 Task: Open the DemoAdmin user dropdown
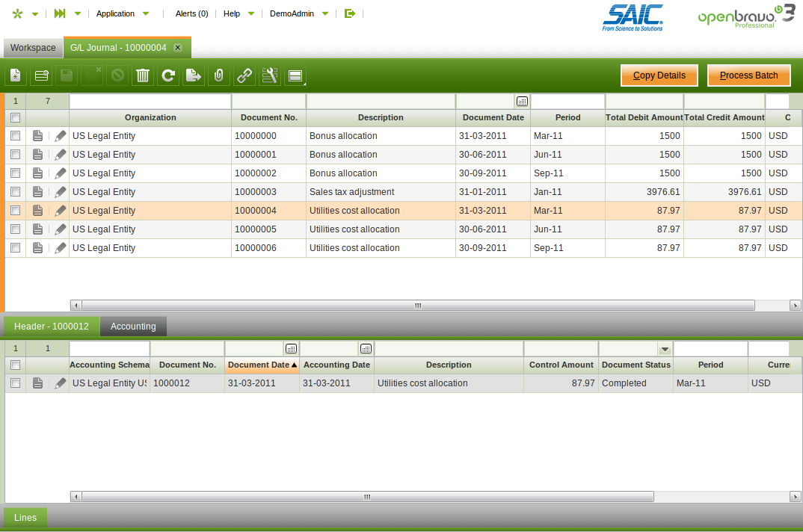coord(299,13)
